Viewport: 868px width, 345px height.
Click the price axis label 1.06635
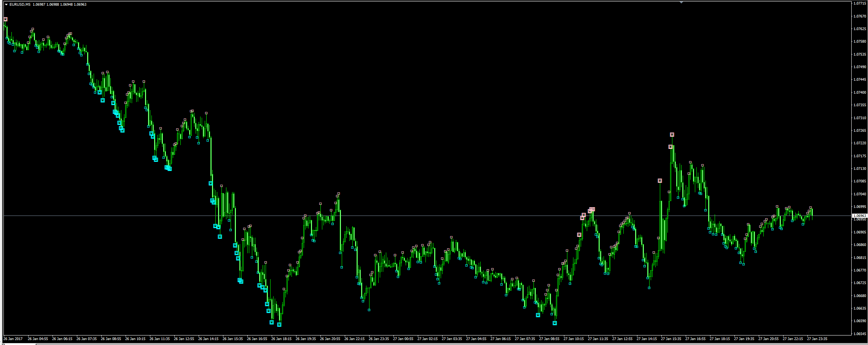tap(860, 308)
